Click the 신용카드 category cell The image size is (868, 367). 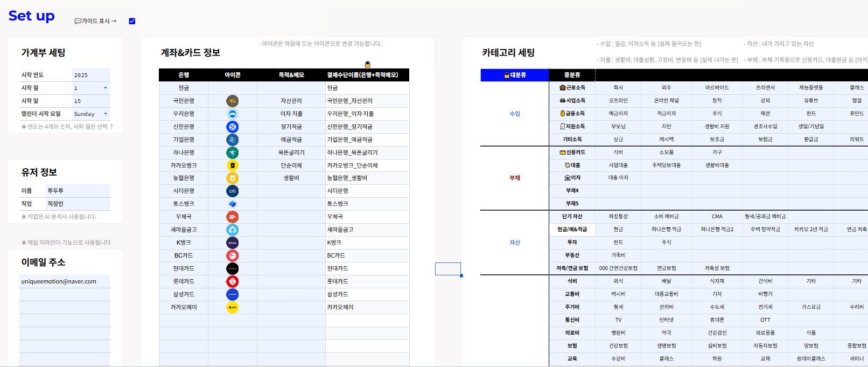tap(572, 153)
